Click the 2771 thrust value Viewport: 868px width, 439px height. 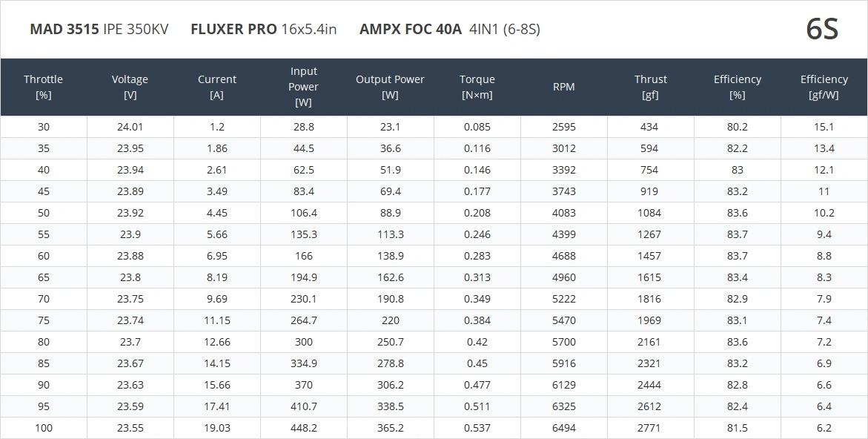[x=649, y=428]
